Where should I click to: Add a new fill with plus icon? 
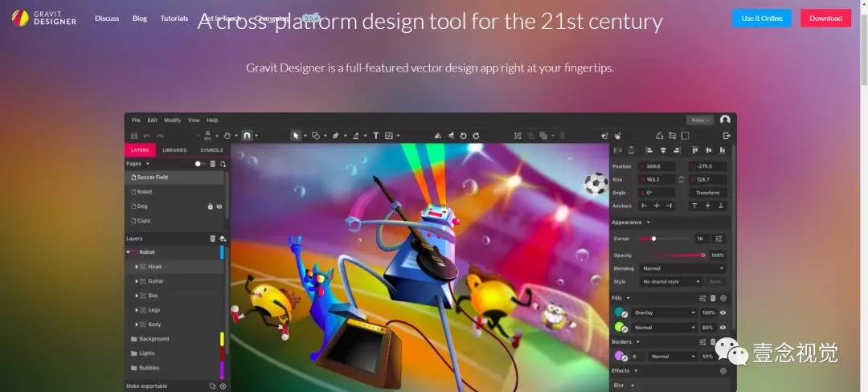[723, 298]
